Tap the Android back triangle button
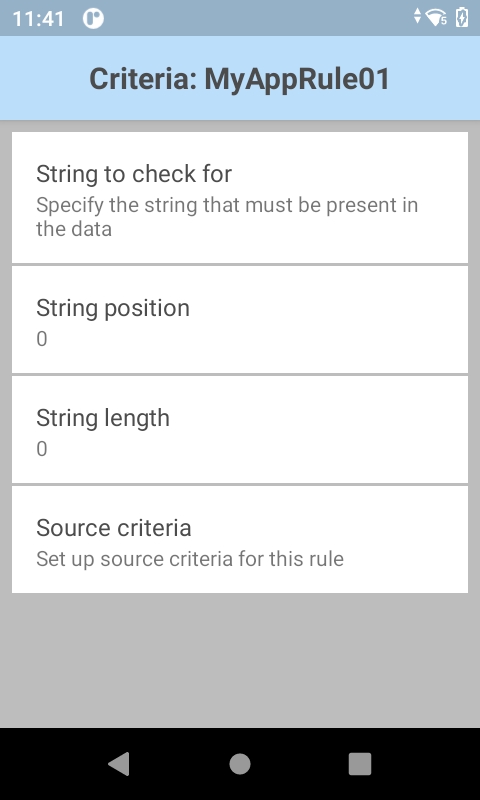 [x=119, y=764]
